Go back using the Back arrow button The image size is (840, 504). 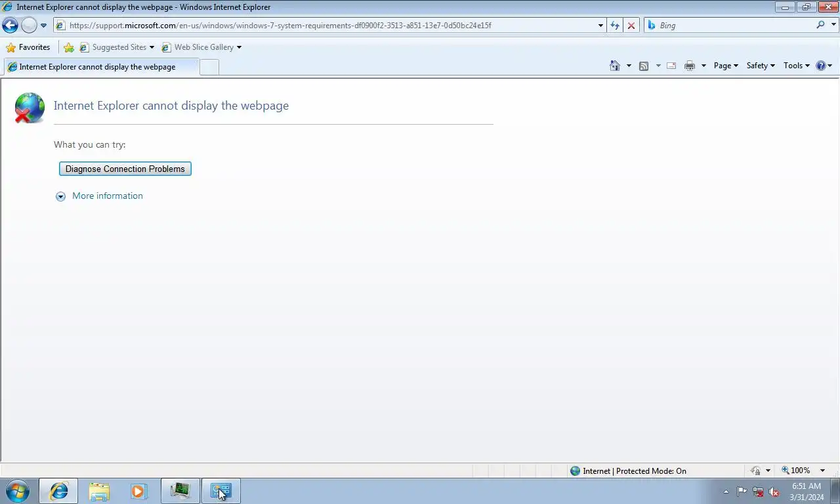[x=10, y=26]
